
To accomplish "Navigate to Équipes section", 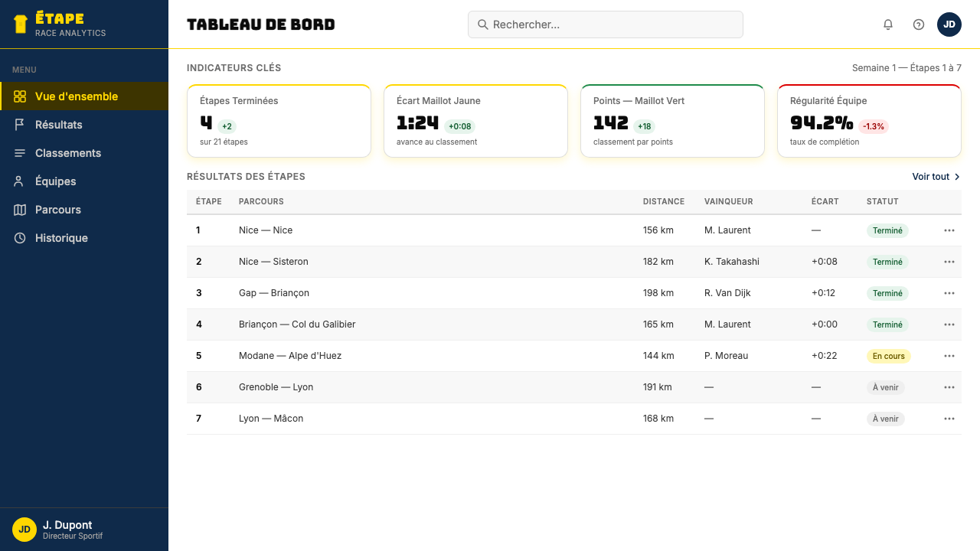I will pos(84,181).
